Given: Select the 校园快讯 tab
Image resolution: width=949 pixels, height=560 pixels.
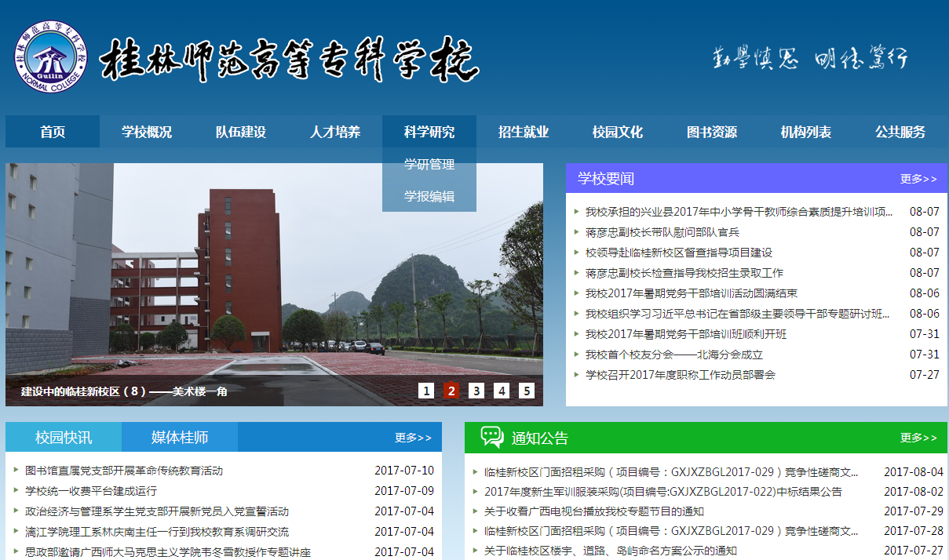Looking at the screenshot, I should (64, 437).
